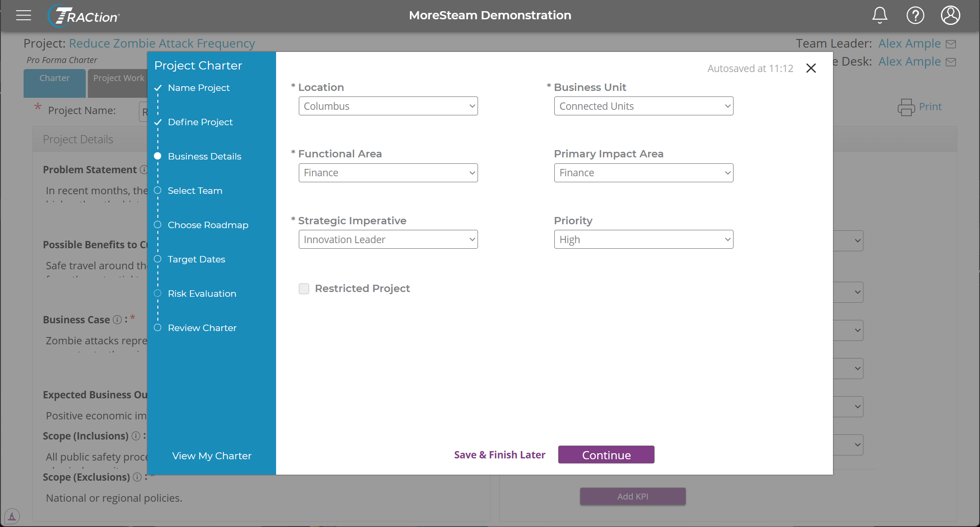Screen dimensions: 980x527
Task: Open the user profile icon
Action: 950,15
